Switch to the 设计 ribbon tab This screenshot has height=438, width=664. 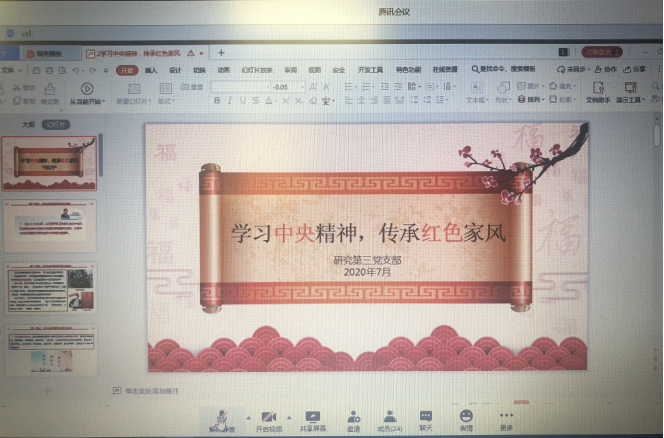(175, 70)
